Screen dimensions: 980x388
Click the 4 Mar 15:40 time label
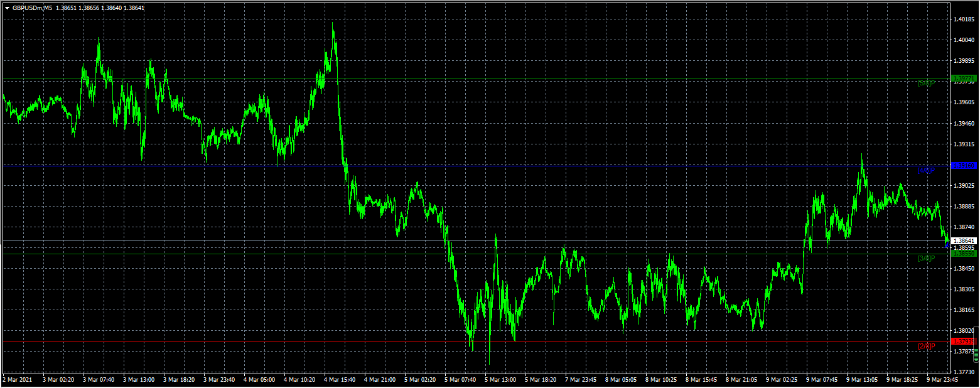341,379
